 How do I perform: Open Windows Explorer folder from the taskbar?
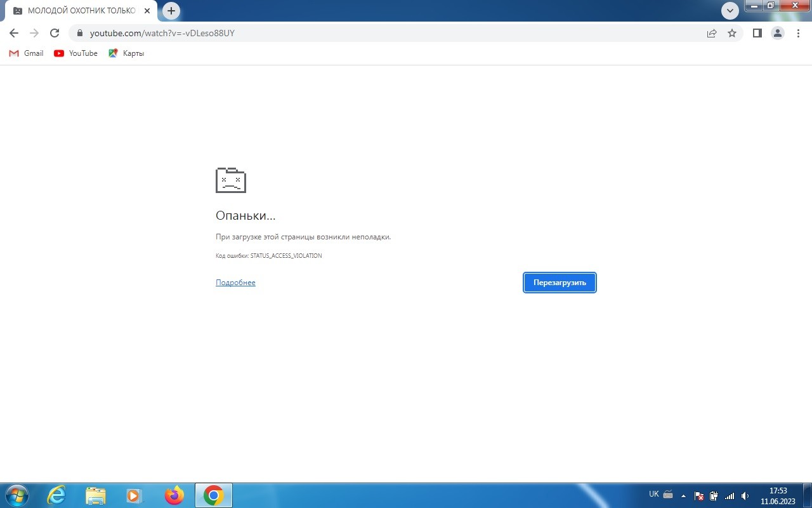pos(95,495)
